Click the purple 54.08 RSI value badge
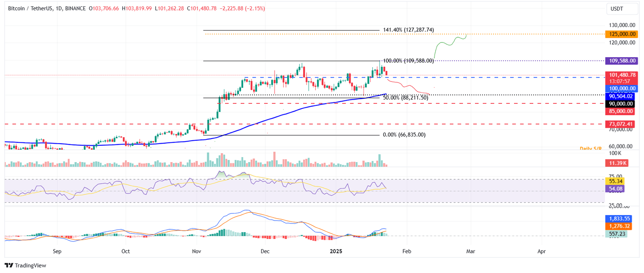The height and width of the screenshot is (273, 644). 615,189
